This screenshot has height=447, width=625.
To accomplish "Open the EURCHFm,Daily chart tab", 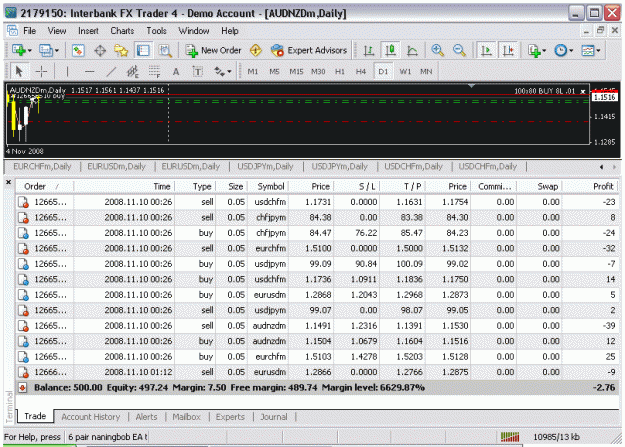I will [42, 166].
